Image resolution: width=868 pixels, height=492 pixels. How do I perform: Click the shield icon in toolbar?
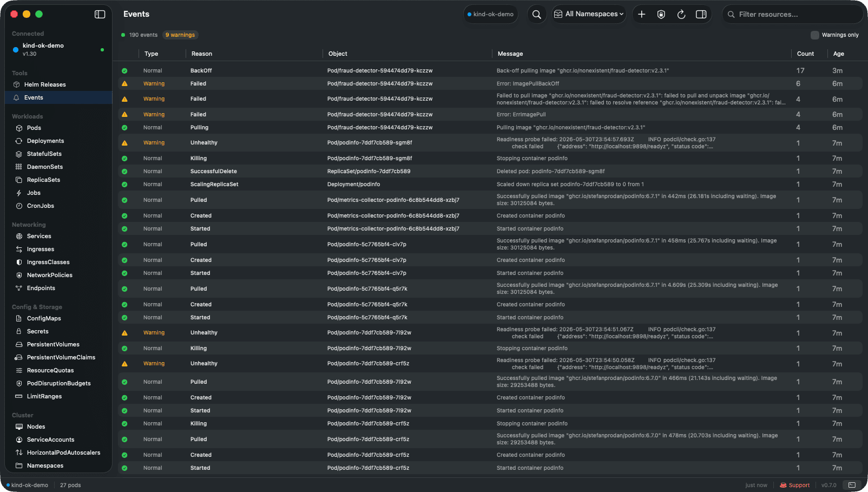pyautogui.click(x=661, y=15)
